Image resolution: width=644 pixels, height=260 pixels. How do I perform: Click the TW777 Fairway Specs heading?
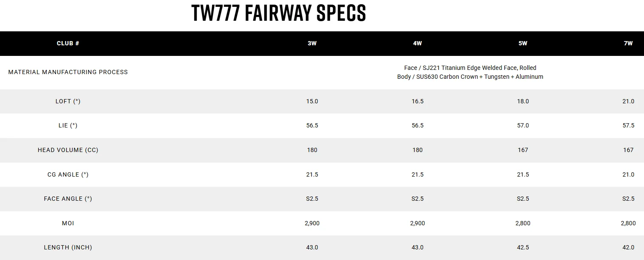point(279,13)
